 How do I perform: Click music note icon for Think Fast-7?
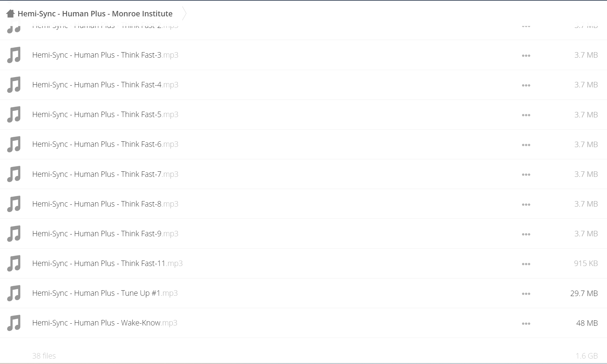pyautogui.click(x=14, y=174)
